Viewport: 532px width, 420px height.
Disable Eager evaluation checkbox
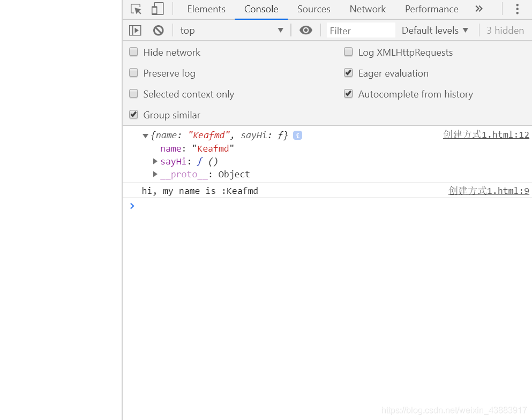[348, 73]
